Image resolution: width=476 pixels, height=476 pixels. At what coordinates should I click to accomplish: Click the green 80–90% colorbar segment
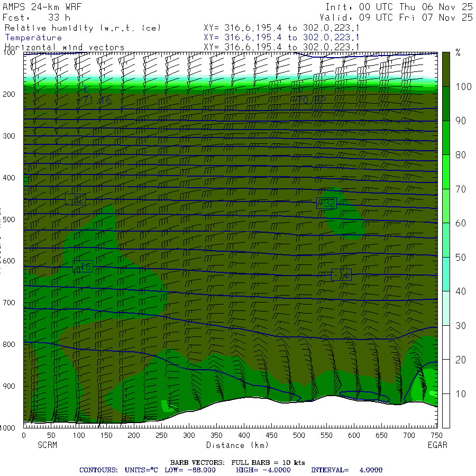[x=446, y=138]
